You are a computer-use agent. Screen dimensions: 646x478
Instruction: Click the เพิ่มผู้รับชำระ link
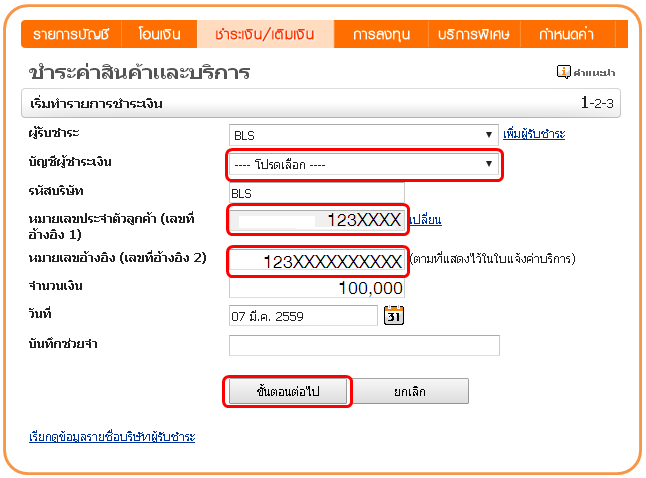tap(534, 134)
